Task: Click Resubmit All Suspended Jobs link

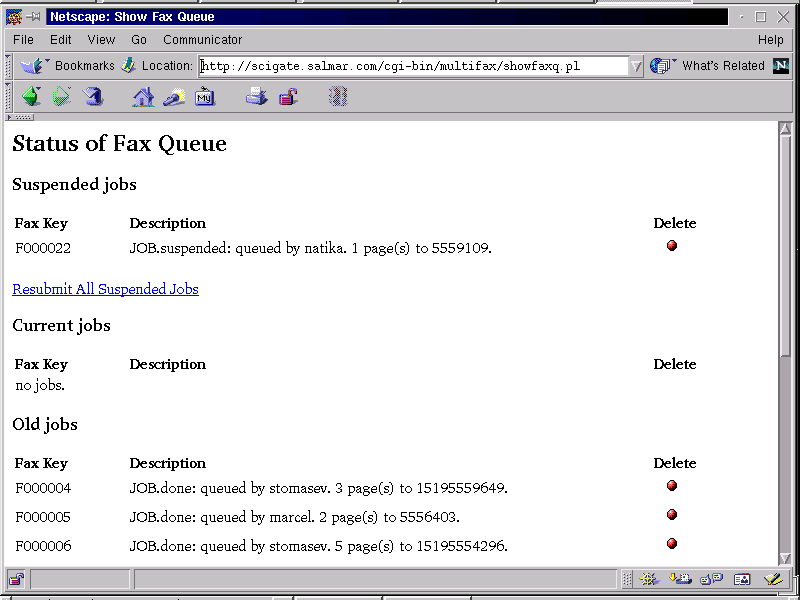Action: coord(105,289)
